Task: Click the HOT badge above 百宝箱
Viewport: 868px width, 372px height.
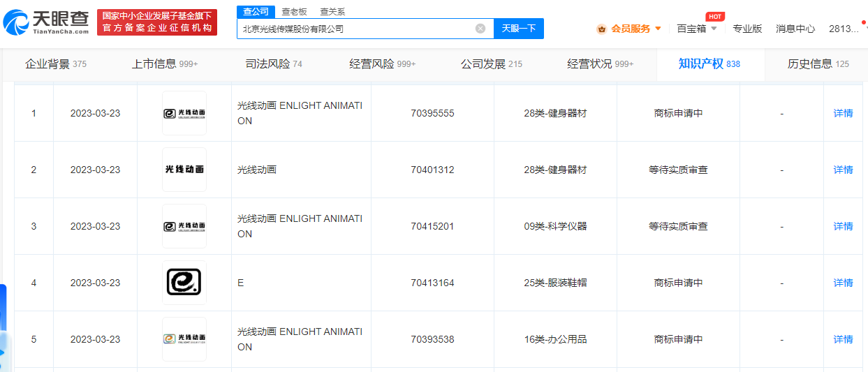Action: pyautogui.click(x=715, y=17)
